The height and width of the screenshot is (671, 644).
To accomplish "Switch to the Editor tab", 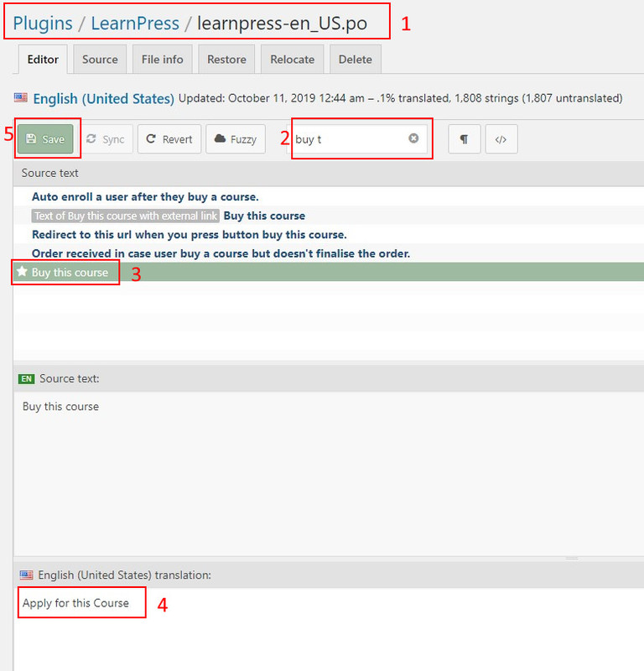I will (x=43, y=60).
